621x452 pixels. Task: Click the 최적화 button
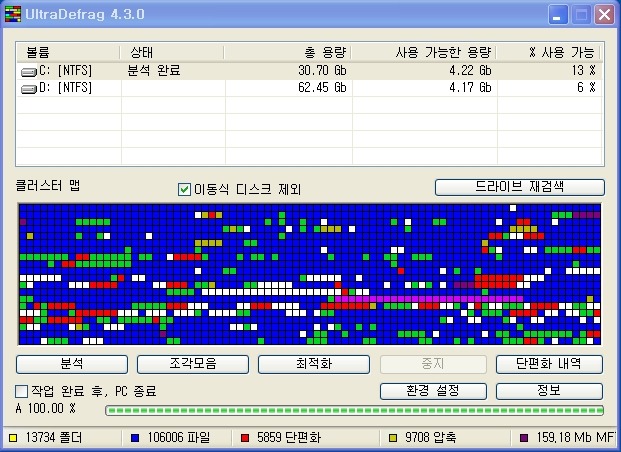tap(314, 364)
